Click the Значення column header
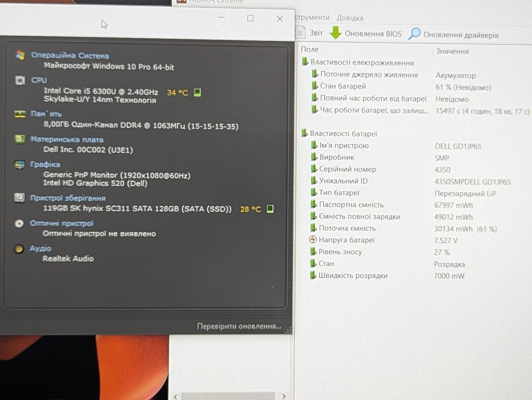Viewport: 532px width, 400px height. click(452, 52)
